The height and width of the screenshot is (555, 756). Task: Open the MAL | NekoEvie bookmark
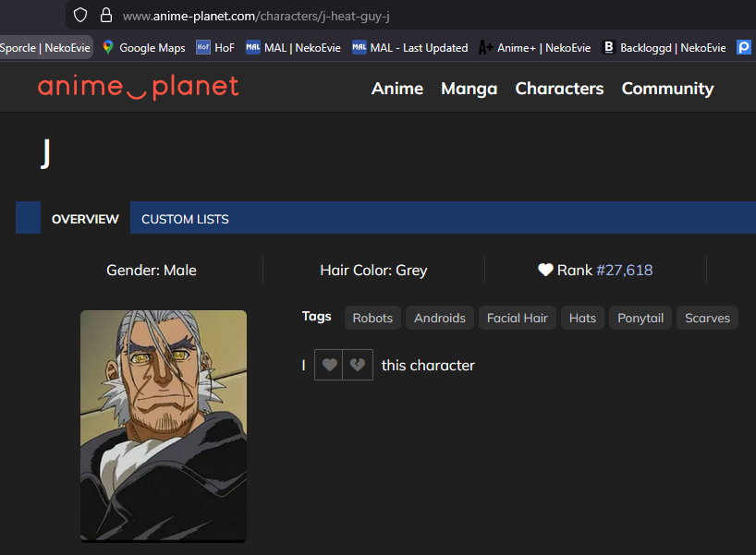point(293,48)
